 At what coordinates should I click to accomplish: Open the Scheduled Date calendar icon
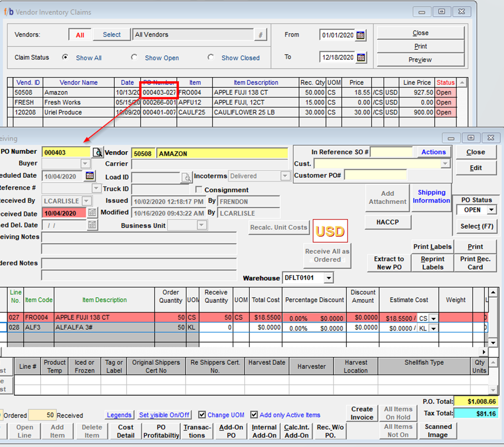[x=89, y=176]
